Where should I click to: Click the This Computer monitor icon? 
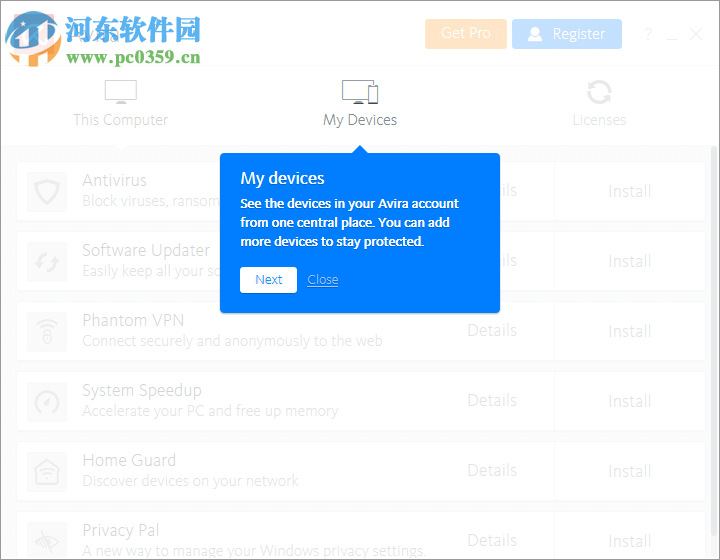point(121,92)
